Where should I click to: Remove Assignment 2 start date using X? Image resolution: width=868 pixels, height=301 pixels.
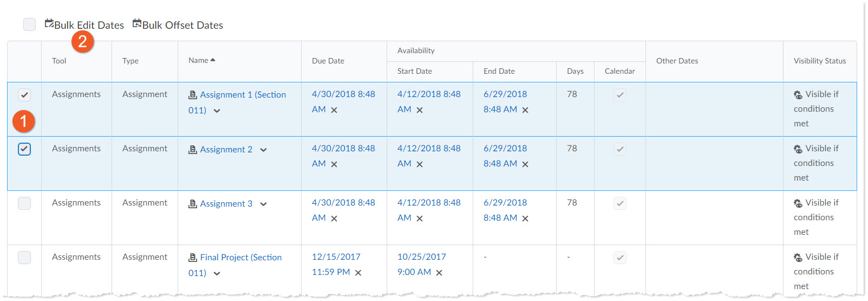(x=420, y=164)
